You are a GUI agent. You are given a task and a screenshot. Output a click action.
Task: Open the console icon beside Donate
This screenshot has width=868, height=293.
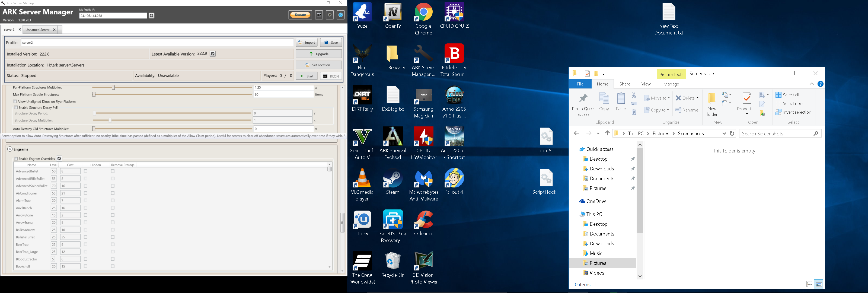[319, 15]
